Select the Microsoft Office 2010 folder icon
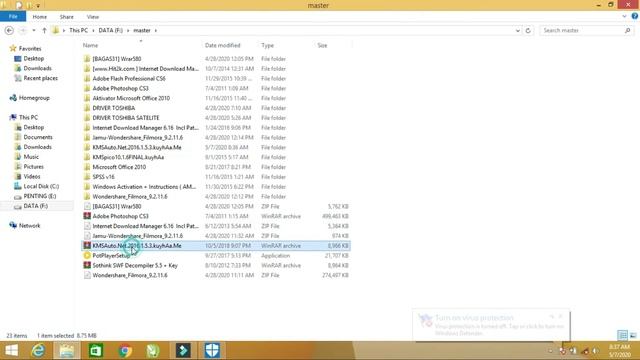 [87, 167]
